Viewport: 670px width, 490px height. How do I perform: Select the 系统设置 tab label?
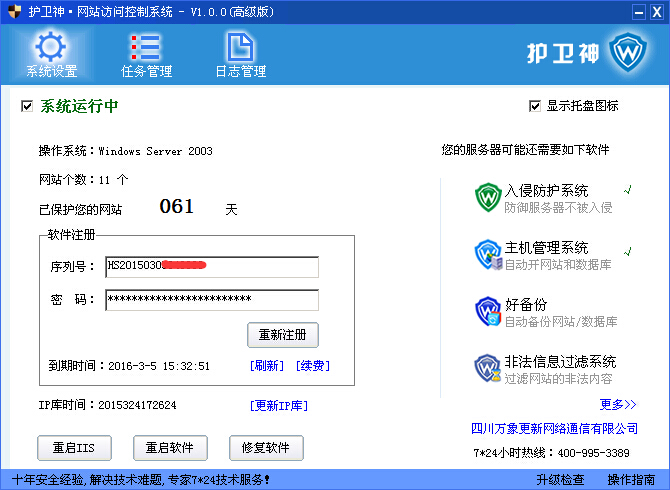point(52,71)
